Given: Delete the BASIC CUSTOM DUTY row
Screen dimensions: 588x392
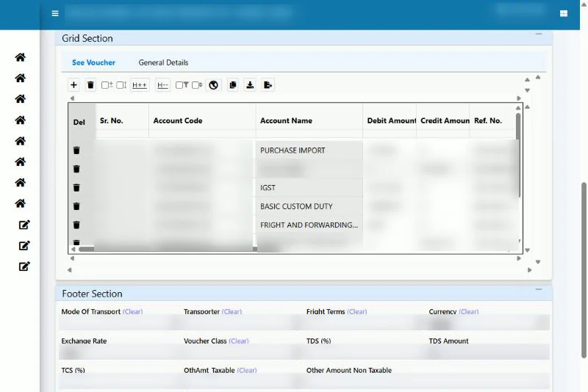Looking at the screenshot, I should coord(76,206).
